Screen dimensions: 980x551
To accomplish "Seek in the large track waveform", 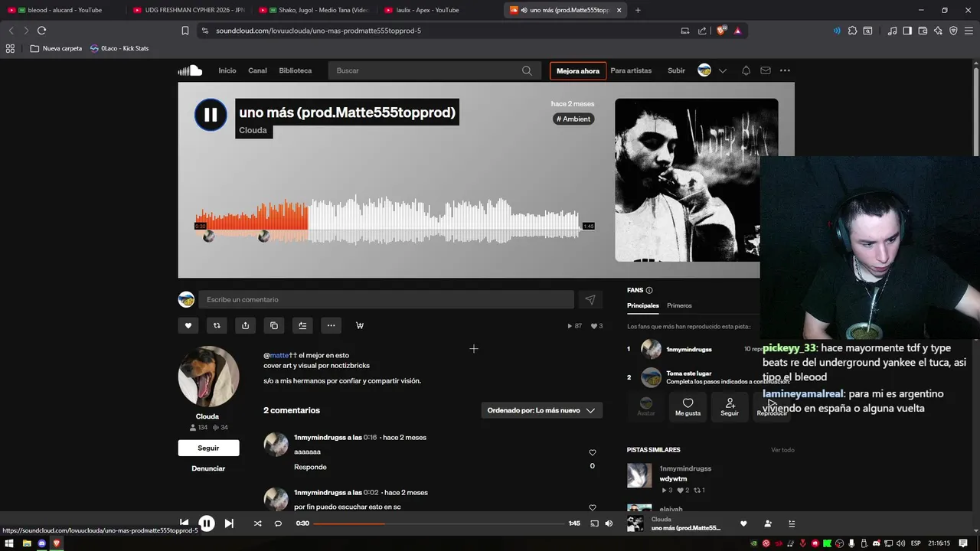I will (387, 220).
